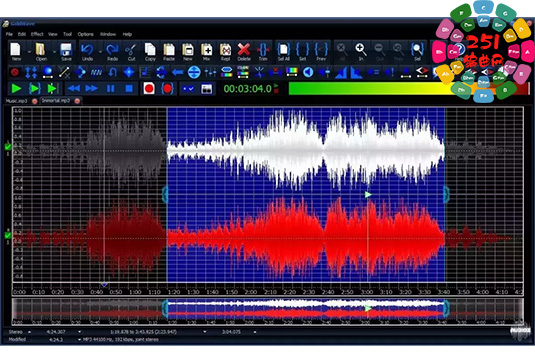Close the Immortal.mp3 tab
The width and height of the screenshot is (535, 363).
[x=77, y=101]
